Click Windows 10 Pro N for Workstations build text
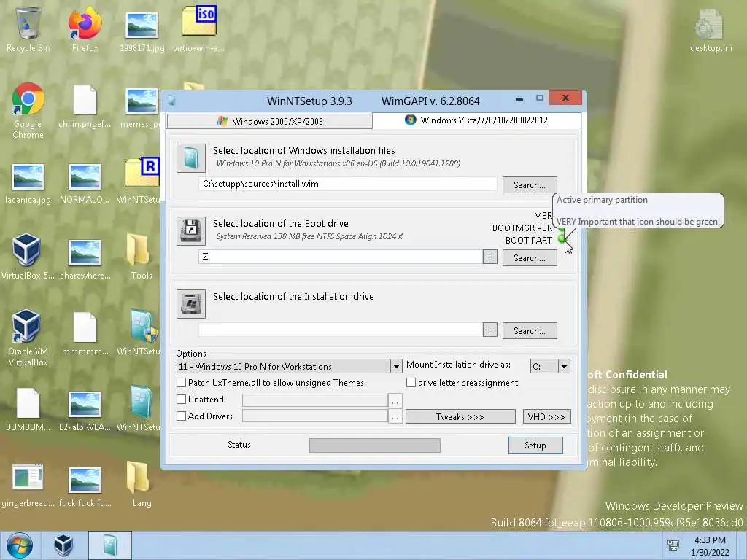The image size is (747, 560). [338, 163]
